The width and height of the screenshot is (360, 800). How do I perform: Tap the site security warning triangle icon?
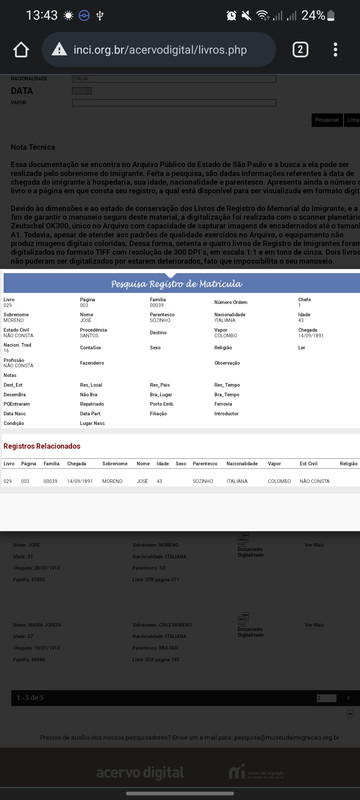[x=60, y=49]
